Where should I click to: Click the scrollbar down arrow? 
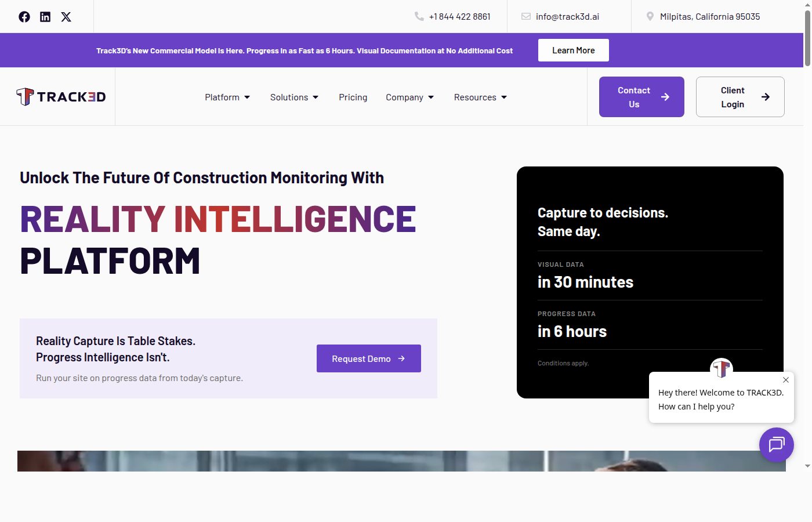pos(807,466)
